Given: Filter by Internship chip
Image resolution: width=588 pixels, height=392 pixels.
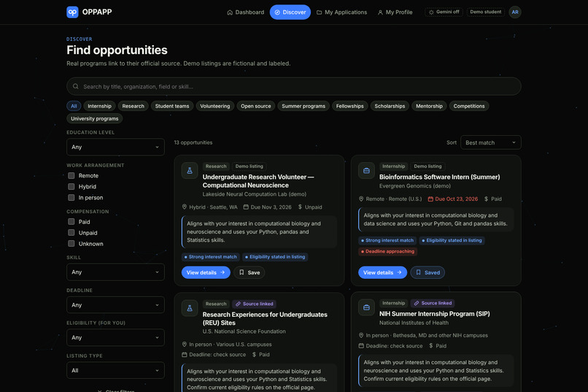Looking at the screenshot, I should [x=99, y=106].
